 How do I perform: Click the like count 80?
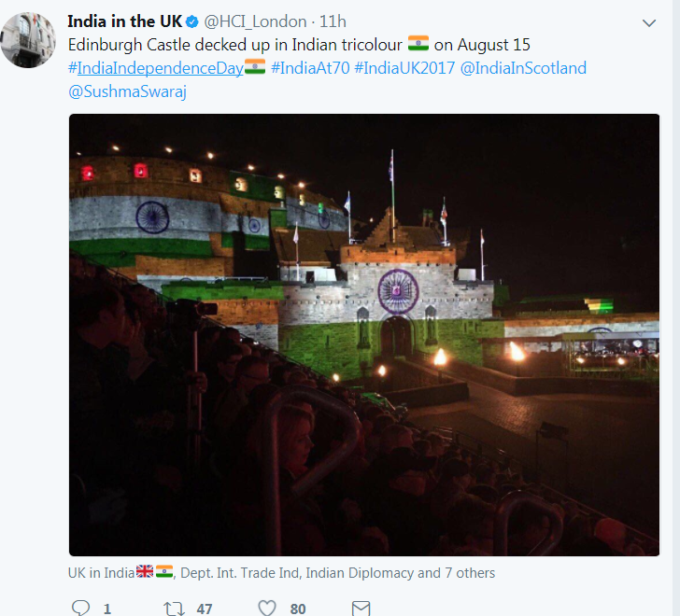(297, 609)
